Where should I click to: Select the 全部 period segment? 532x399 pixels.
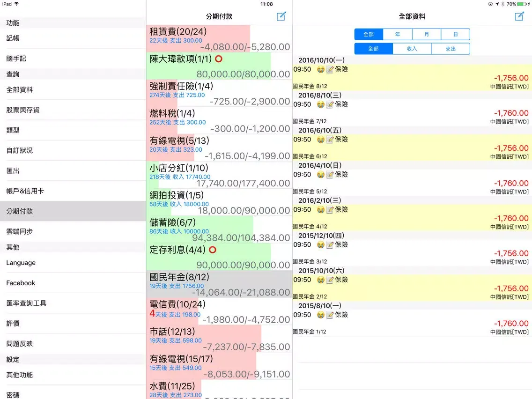[369, 34]
